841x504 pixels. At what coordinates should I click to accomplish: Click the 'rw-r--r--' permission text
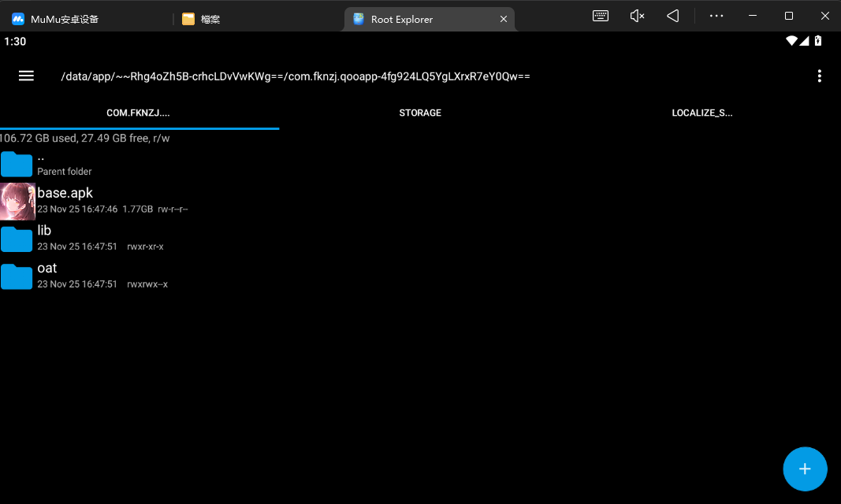click(x=173, y=209)
